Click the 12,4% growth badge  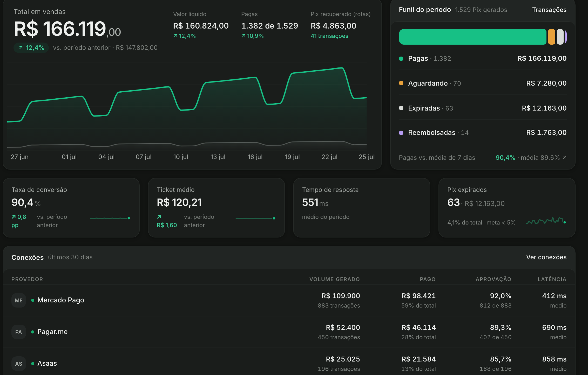(31, 48)
